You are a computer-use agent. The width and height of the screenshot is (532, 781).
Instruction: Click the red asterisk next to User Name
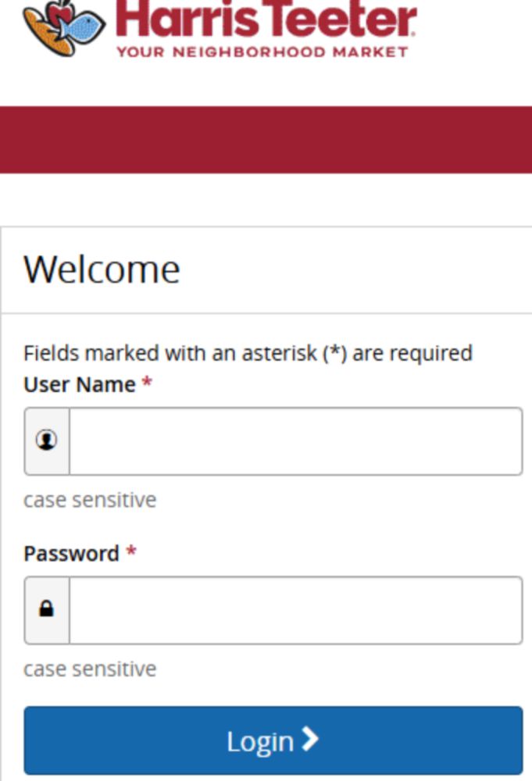click(x=147, y=385)
